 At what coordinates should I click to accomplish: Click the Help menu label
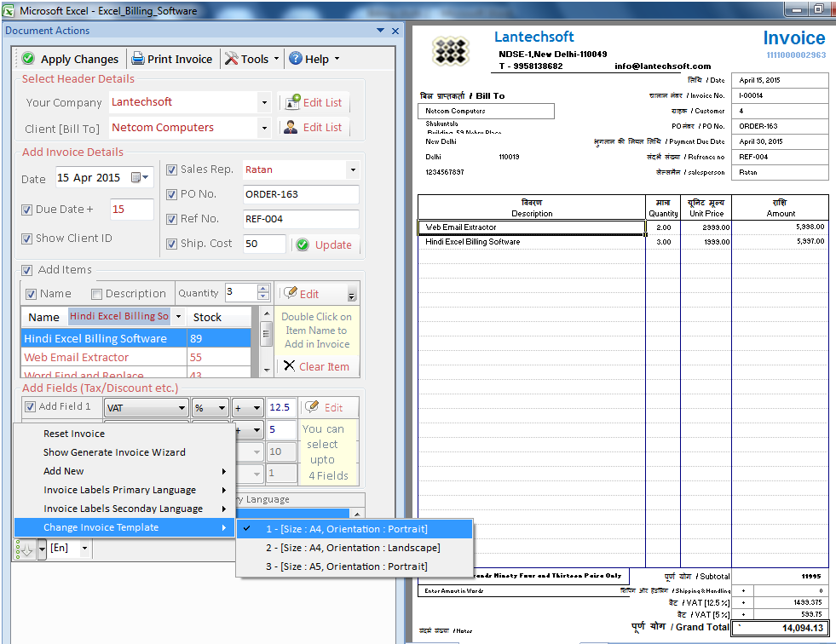(317, 59)
